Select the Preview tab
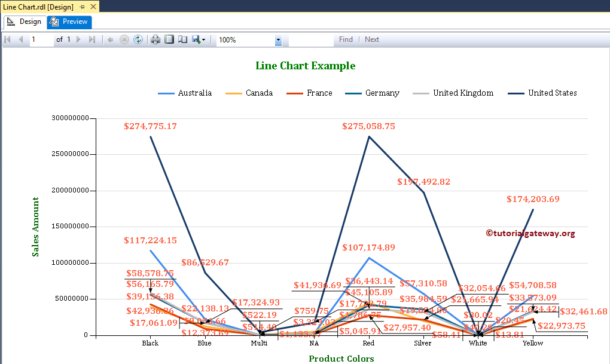Screen dimensions: 610x364 coord(69,21)
